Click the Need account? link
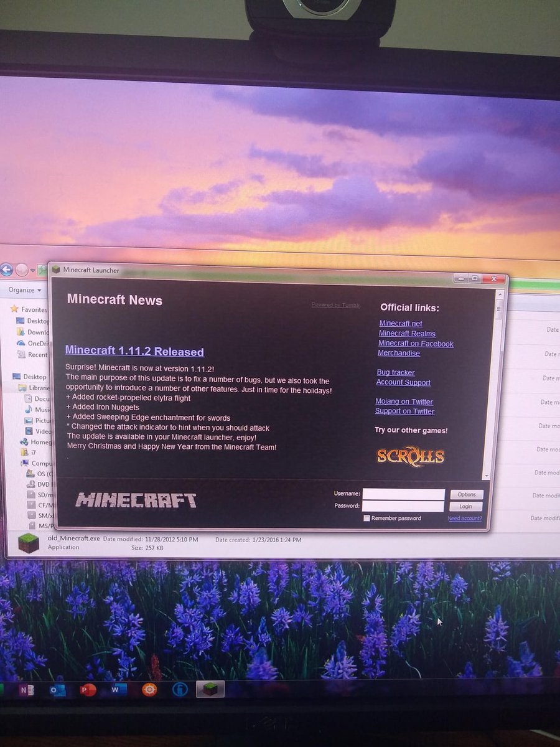The image size is (560, 747). pos(465,519)
